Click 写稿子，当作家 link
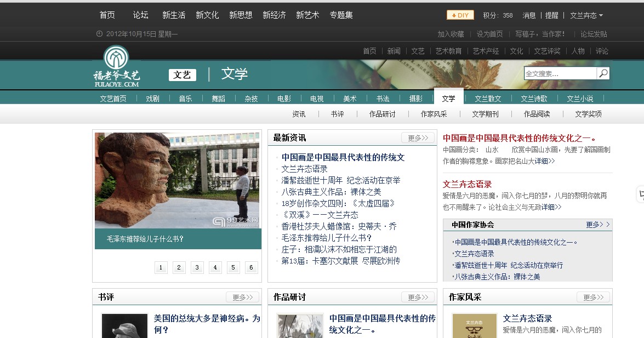Viewport: 644px width, 338px height. 540,34
